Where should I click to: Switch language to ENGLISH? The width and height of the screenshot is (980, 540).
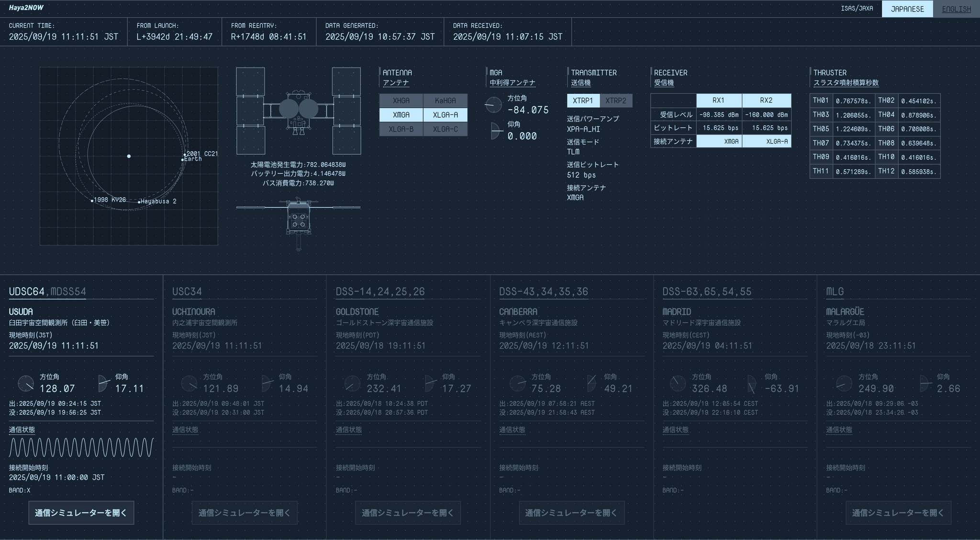pos(956,9)
